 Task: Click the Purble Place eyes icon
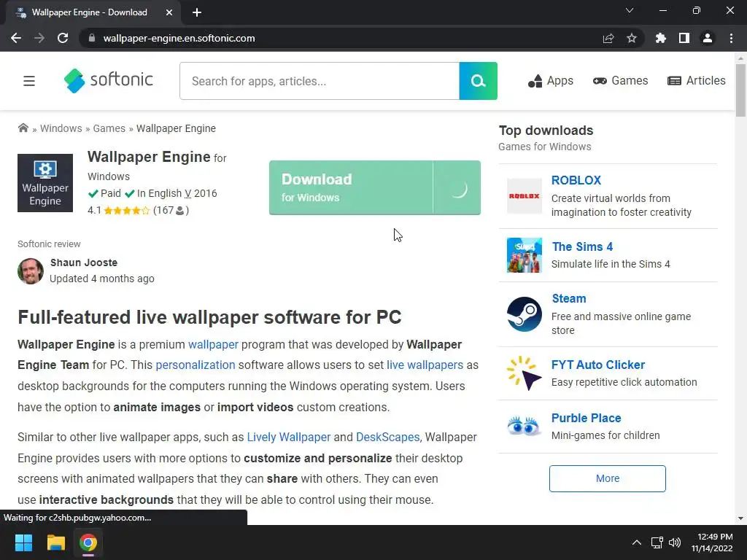524,426
